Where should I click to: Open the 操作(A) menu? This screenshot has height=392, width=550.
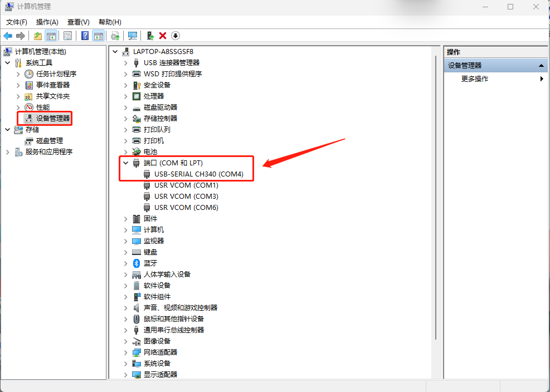[x=47, y=22]
